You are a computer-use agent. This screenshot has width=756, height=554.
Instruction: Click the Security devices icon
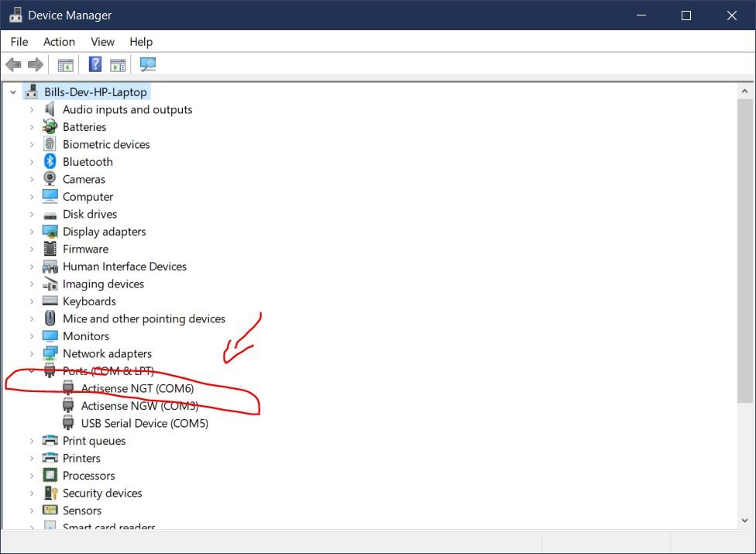point(50,493)
